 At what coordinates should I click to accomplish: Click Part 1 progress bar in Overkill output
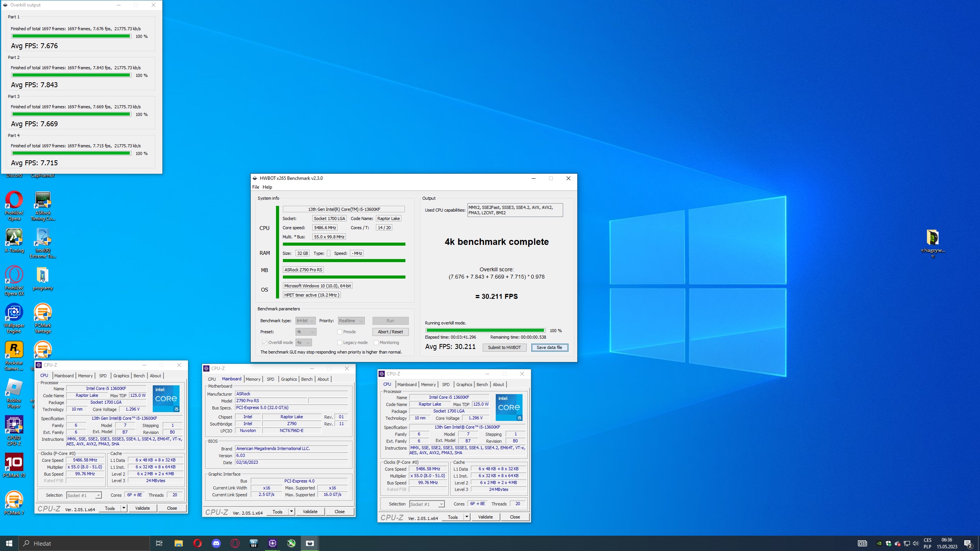point(71,36)
